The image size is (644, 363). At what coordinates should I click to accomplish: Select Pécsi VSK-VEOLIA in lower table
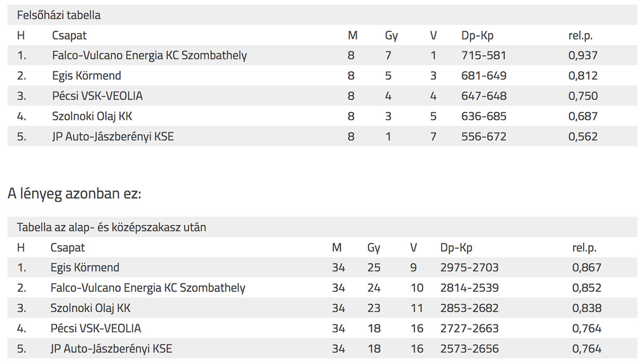[x=96, y=328]
